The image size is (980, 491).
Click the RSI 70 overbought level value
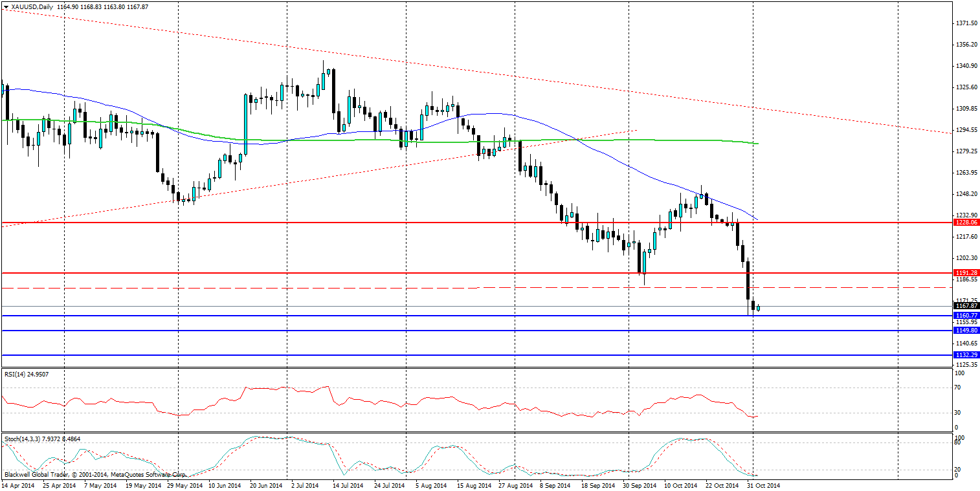pos(959,387)
